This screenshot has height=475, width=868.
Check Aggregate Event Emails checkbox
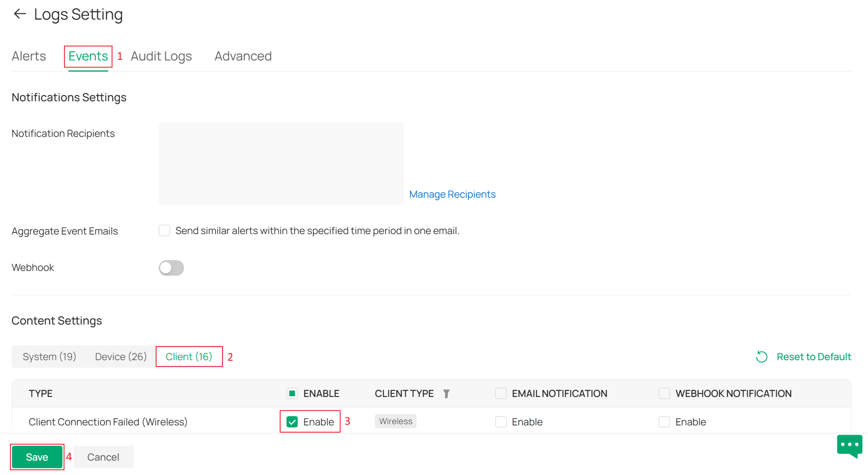(x=164, y=231)
